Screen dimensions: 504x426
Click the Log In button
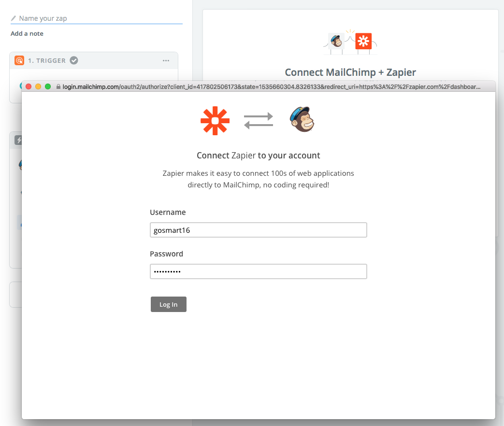(169, 304)
